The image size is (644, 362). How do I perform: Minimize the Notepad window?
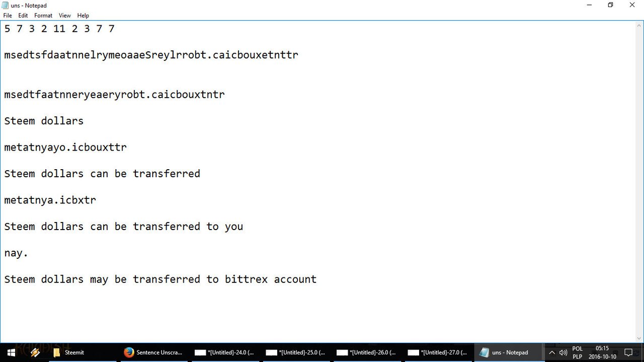[589, 5]
